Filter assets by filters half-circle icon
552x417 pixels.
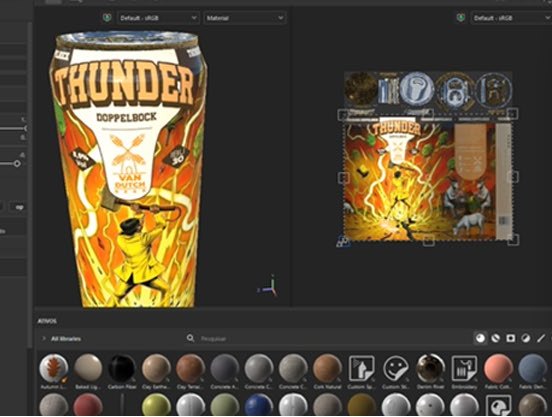(x=526, y=338)
